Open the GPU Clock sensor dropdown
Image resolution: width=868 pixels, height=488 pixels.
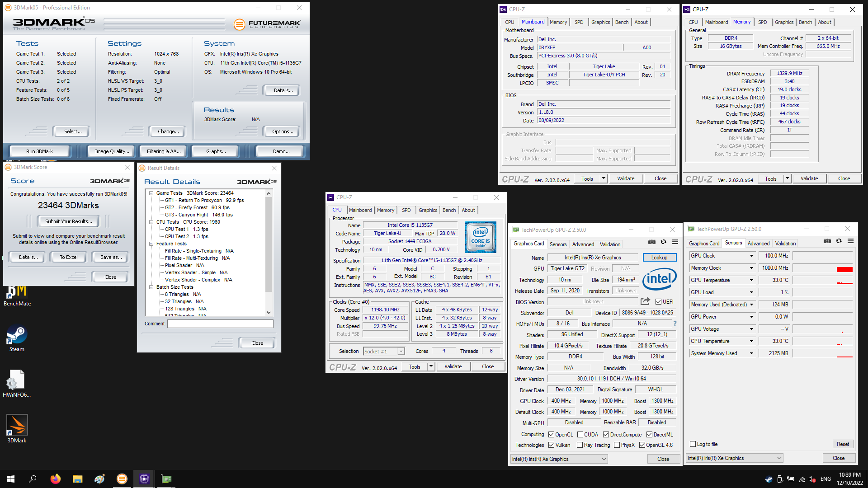click(x=751, y=256)
